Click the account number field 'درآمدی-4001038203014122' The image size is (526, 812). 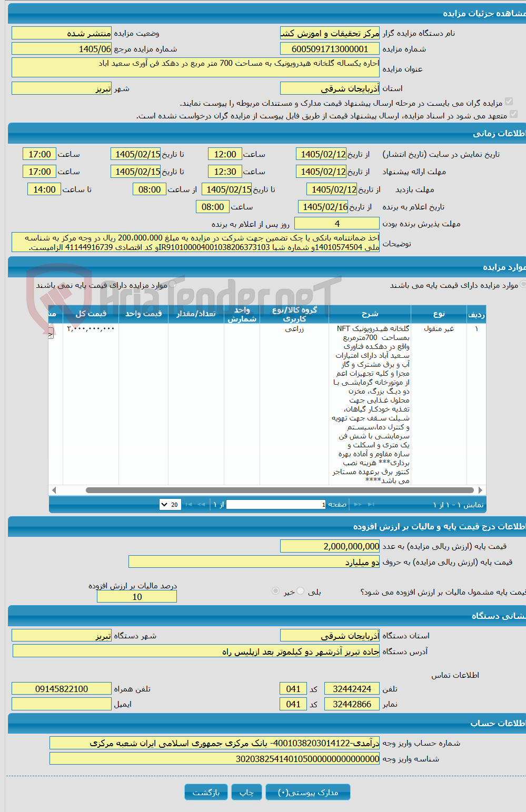pyautogui.click(x=214, y=743)
